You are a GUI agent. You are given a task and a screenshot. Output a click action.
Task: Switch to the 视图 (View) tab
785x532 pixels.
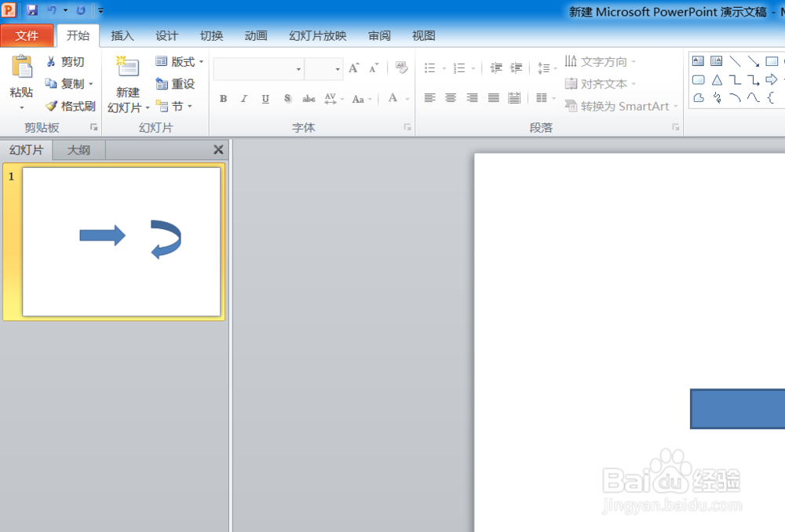coord(424,35)
